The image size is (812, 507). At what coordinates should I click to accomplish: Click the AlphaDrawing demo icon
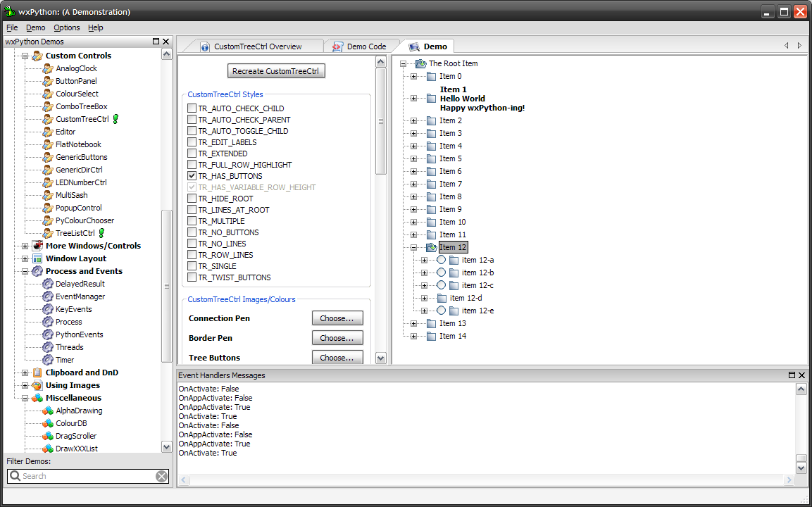(x=47, y=411)
